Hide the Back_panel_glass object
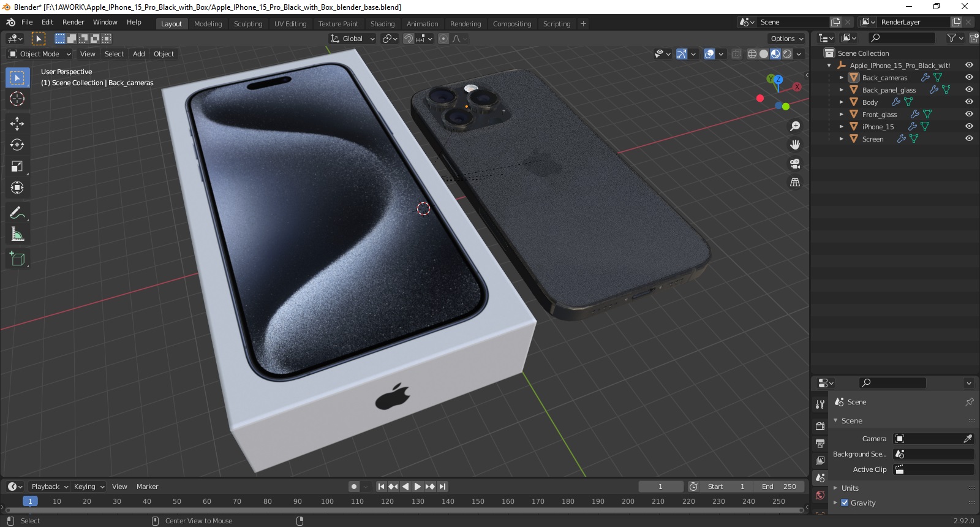The height and width of the screenshot is (527, 980). coord(969,89)
